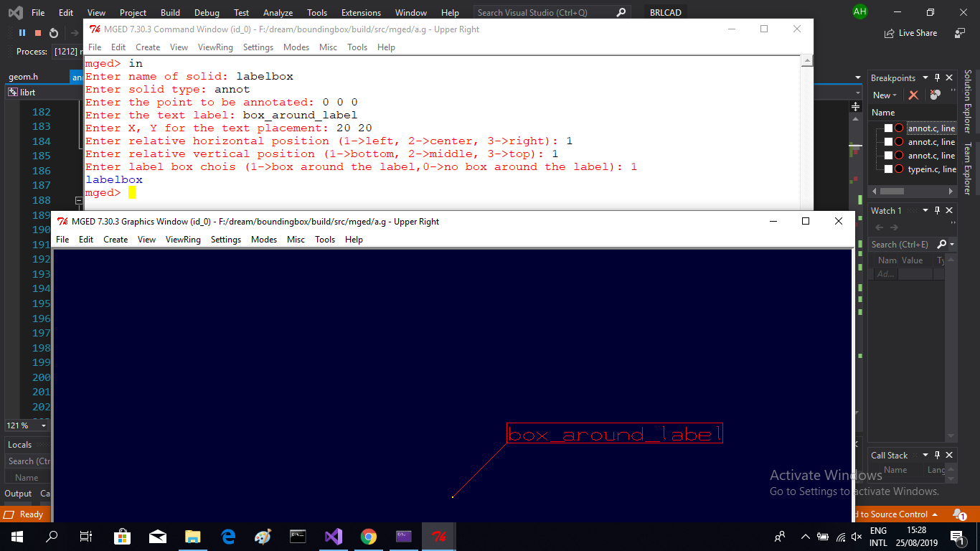
Task: Open Live Share
Action: (911, 33)
